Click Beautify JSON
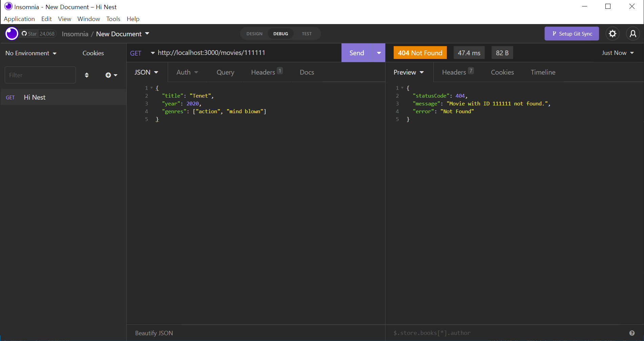644x341 pixels. click(154, 333)
